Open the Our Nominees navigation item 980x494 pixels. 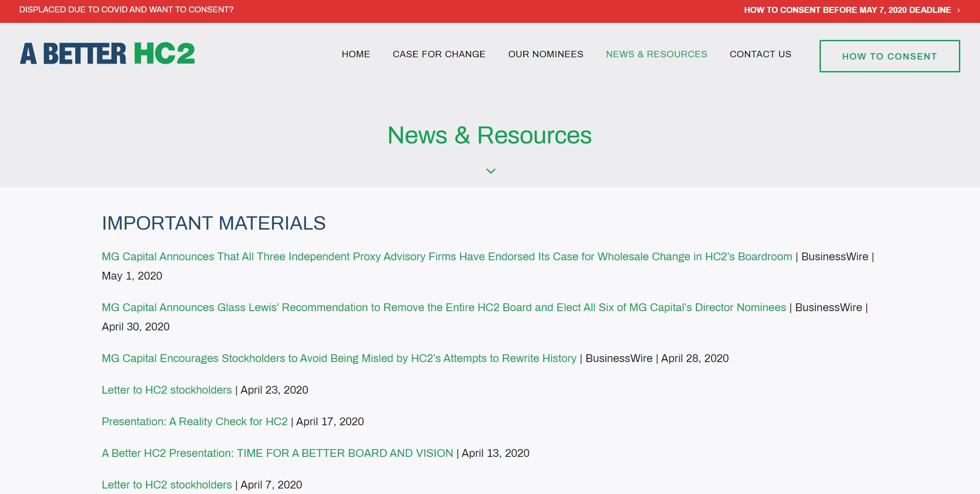coord(545,54)
